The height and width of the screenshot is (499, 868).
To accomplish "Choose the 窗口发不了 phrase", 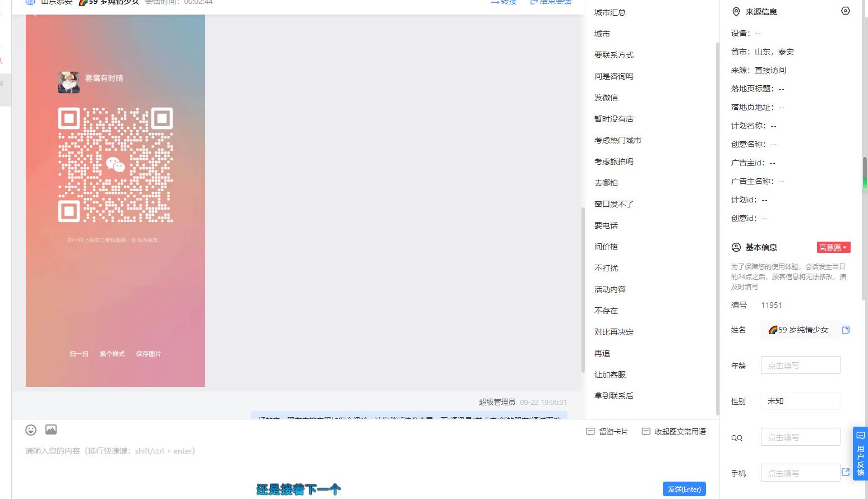I will (614, 204).
